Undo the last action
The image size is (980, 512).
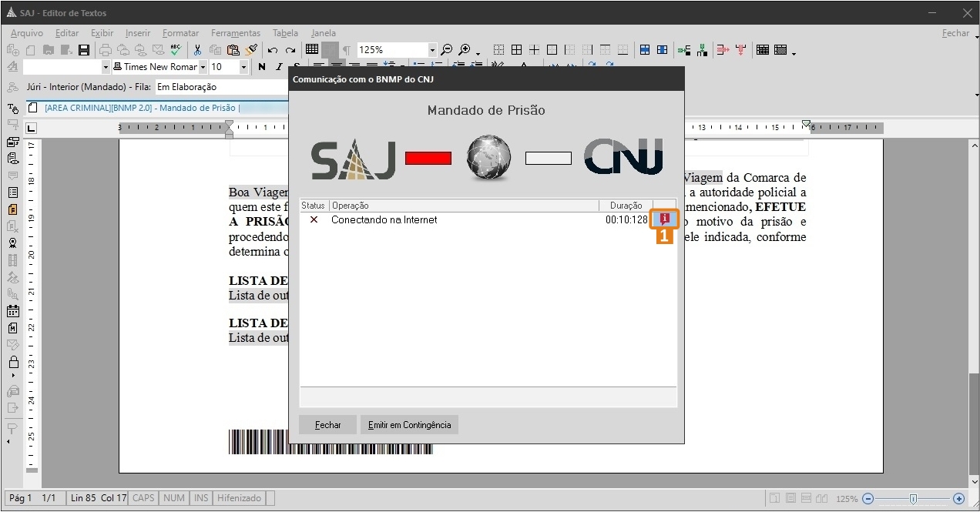(273, 50)
